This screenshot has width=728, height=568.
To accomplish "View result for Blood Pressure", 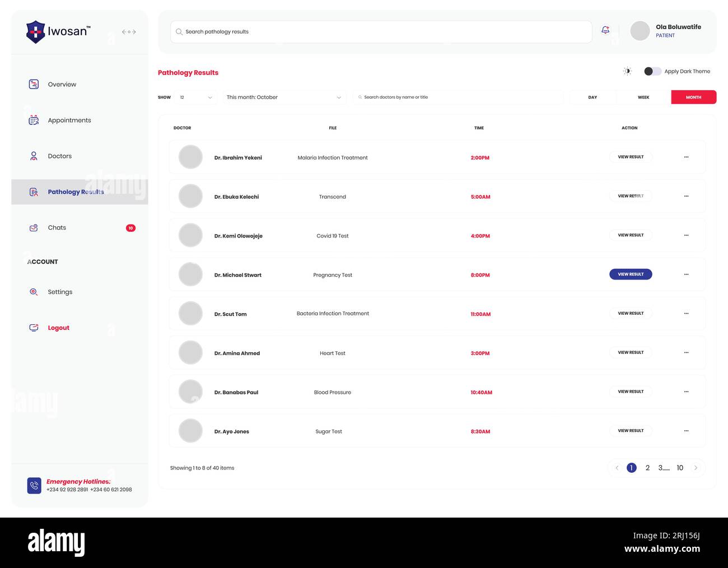I will pyautogui.click(x=631, y=392).
